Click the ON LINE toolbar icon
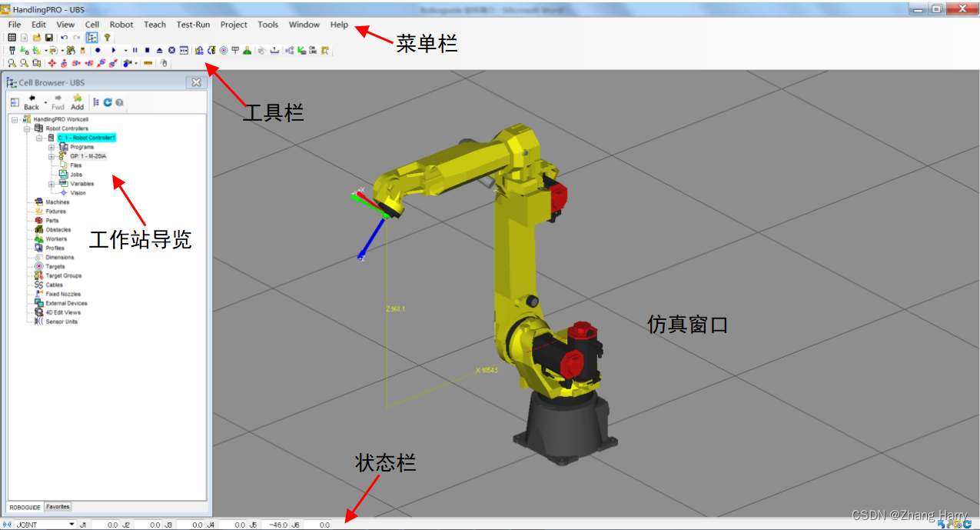The width and height of the screenshot is (980, 530). coord(313,50)
